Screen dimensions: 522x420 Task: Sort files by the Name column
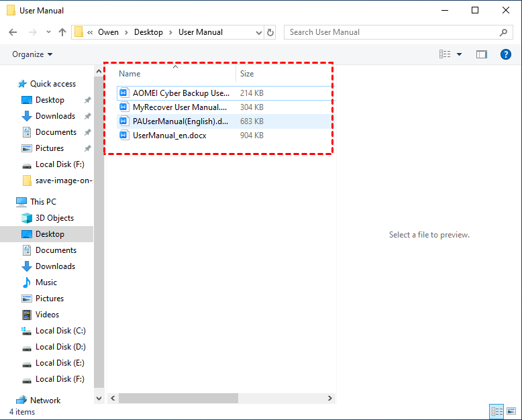tap(129, 74)
